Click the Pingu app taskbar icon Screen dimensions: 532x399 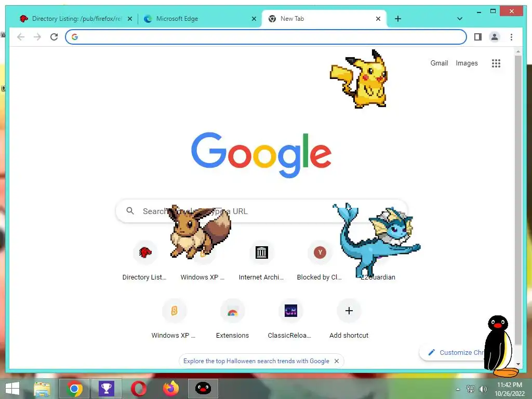pyautogui.click(x=203, y=389)
